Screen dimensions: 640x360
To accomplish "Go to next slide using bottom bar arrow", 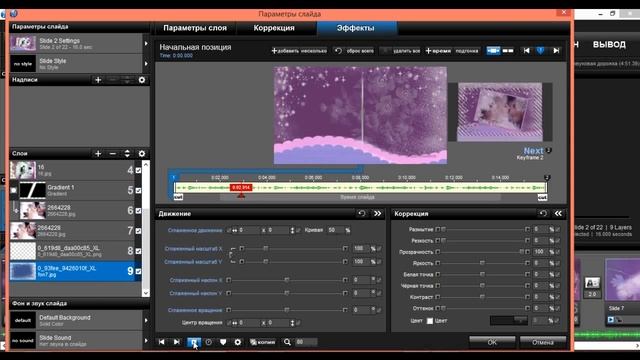I will (x=176, y=342).
